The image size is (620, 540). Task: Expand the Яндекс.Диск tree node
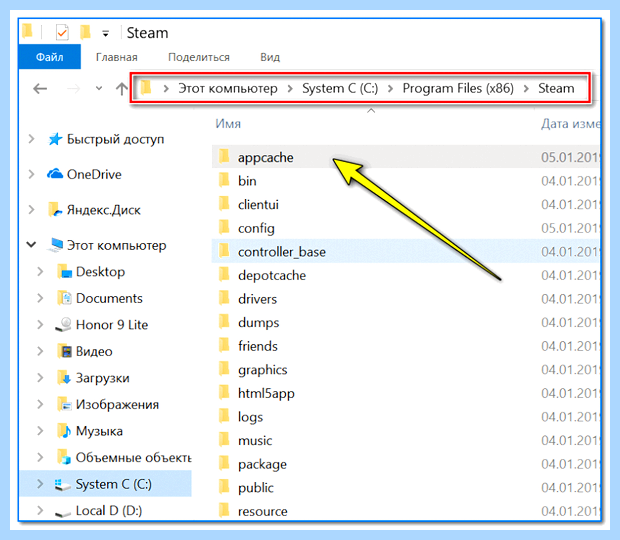tap(31, 210)
